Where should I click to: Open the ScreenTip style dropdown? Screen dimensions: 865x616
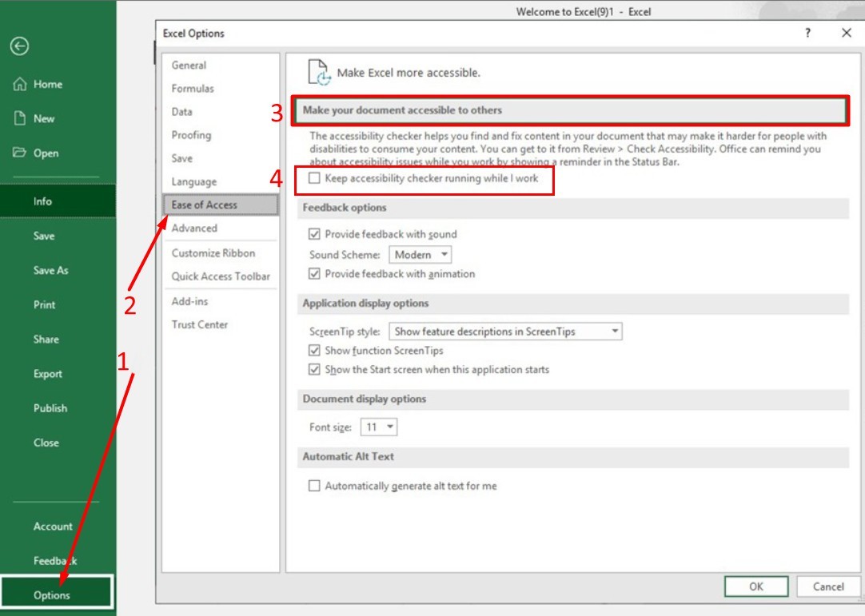[506, 332]
